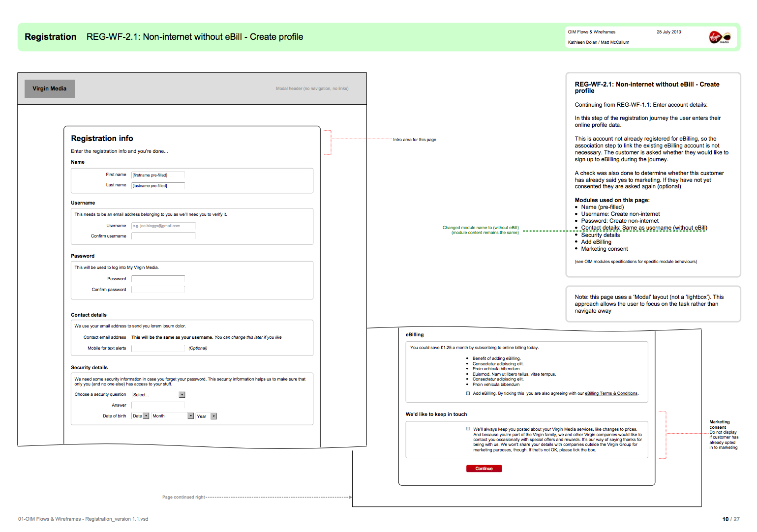Click the Virgin Media logo in header

click(720, 37)
